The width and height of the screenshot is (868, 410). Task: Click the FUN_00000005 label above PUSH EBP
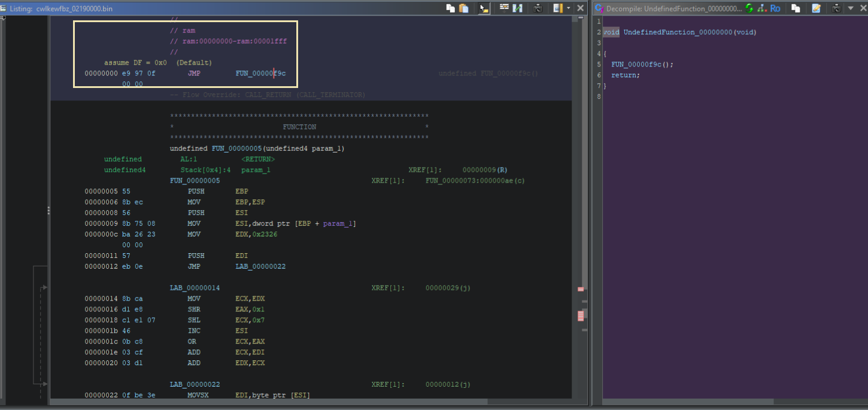coord(195,180)
